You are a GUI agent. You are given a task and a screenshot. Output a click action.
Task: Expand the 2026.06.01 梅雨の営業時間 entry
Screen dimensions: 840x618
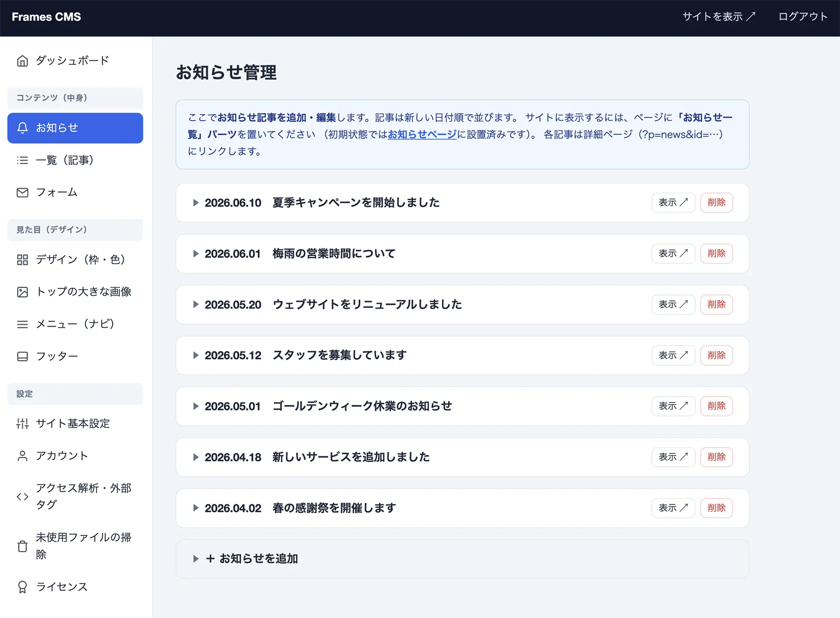tap(196, 254)
